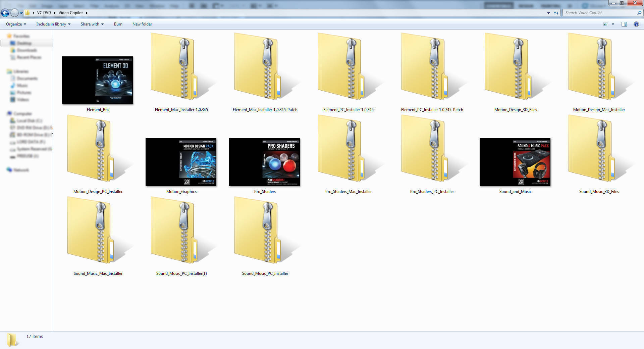Select the Pro_Shaders image thumbnail

(265, 162)
